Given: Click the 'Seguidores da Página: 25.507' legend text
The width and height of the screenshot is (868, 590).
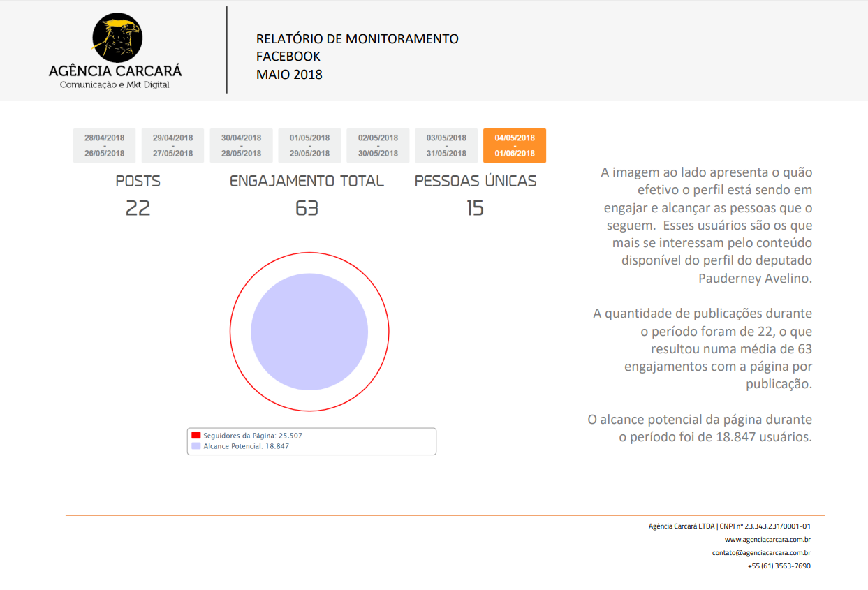Looking at the screenshot, I should click(253, 435).
